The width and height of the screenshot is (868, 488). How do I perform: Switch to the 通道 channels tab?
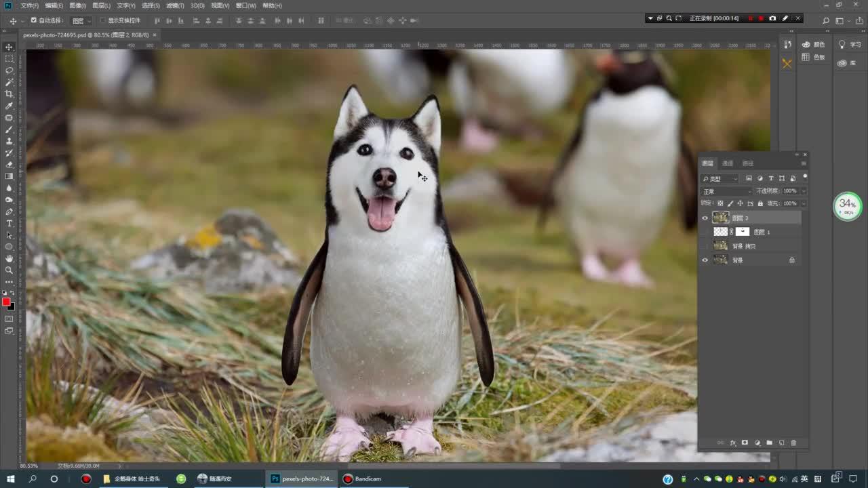tap(728, 163)
